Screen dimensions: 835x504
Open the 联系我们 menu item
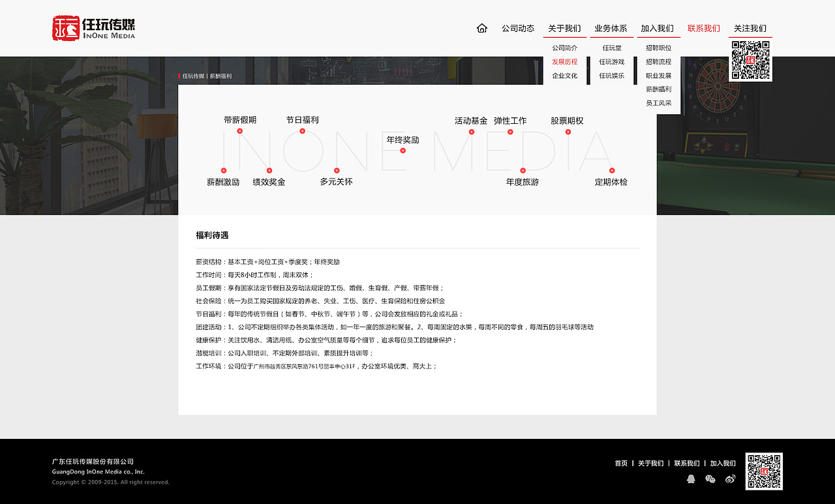[x=704, y=28]
